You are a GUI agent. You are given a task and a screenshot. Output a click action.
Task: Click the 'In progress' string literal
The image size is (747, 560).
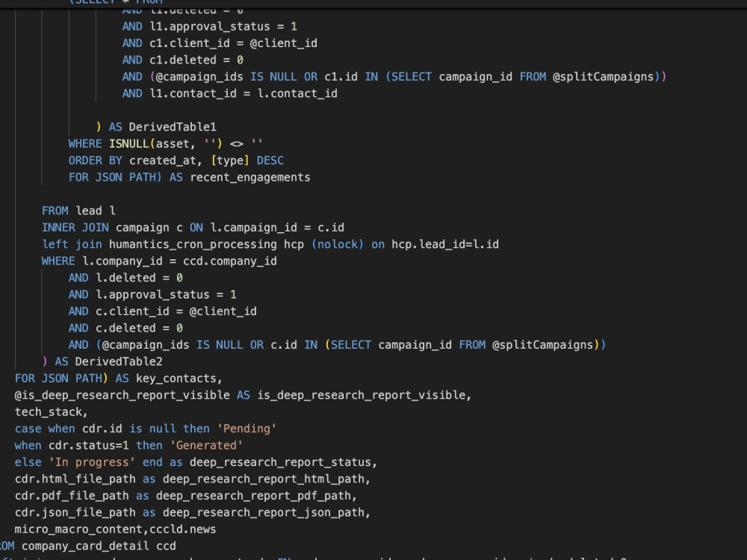pos(92,462)
